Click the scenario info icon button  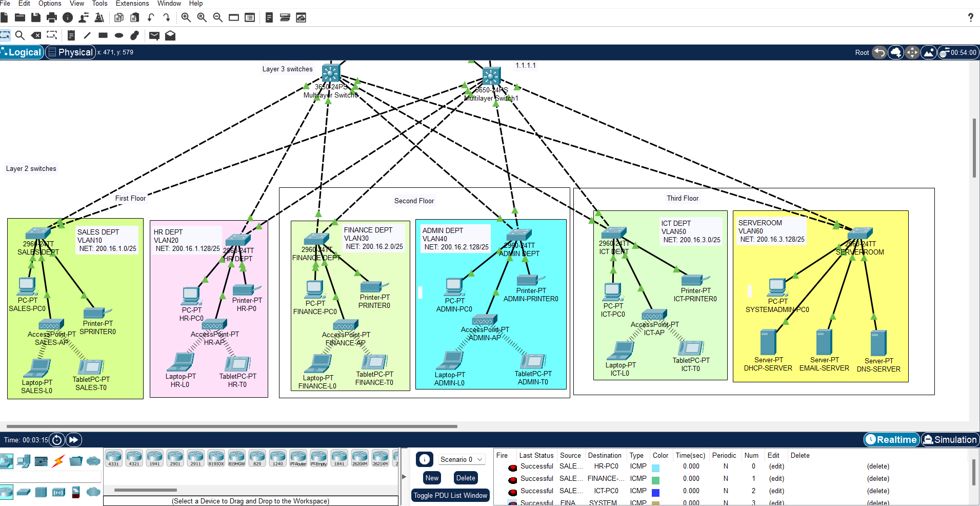pos(425,459)
